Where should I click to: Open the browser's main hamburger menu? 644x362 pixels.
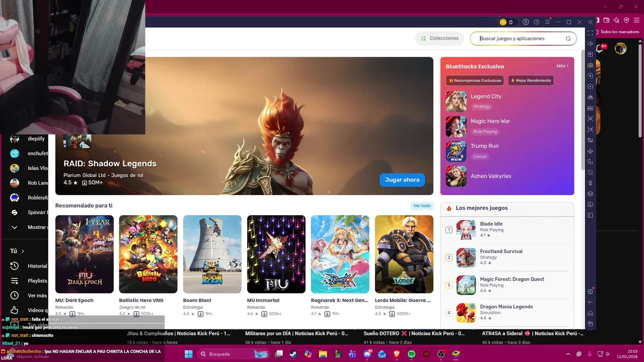[637, 20]
